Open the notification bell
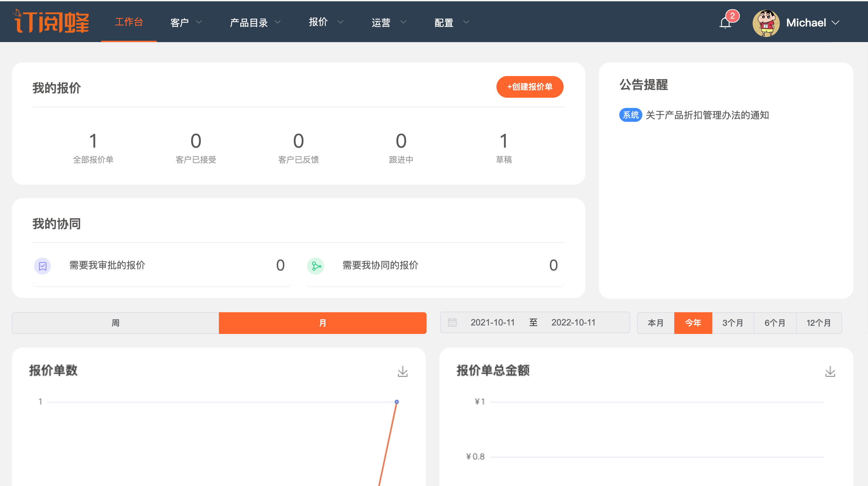This screenshot has width=868, height=486. tap(725, 23)
